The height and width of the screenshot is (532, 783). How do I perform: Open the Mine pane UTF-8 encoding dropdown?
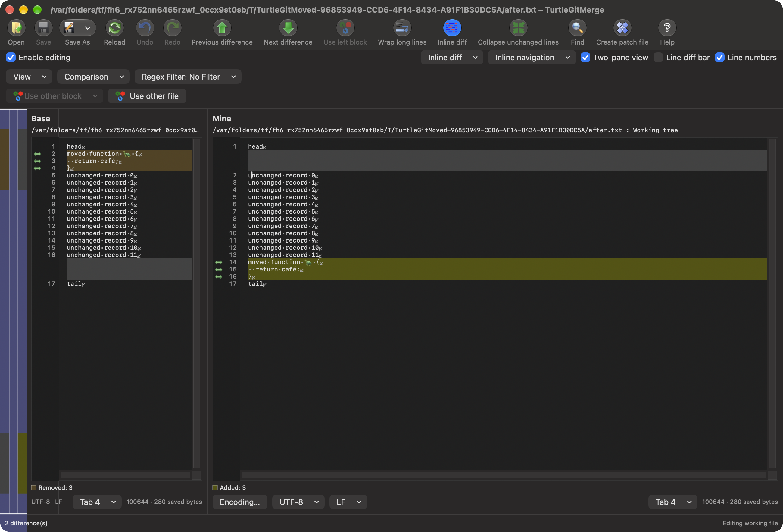tap(298, 502)
